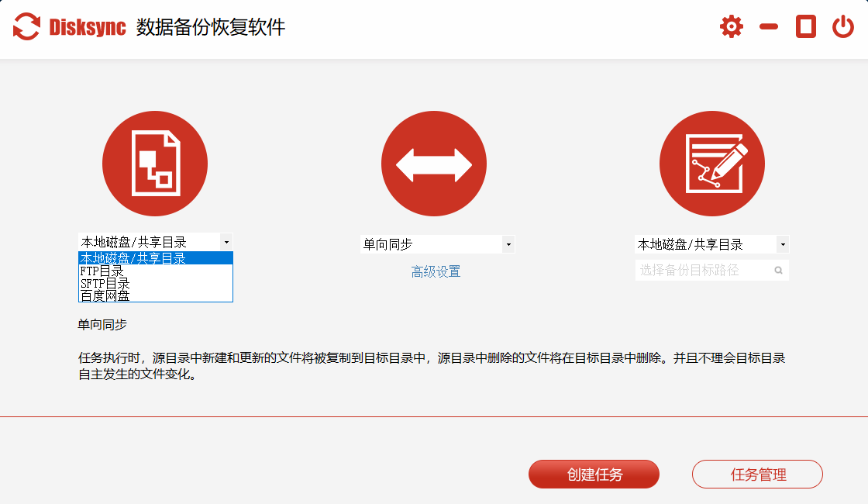Exit the app with the power icon
The height and width of the screenshot is (504, 868).
(x=843, y=26)
